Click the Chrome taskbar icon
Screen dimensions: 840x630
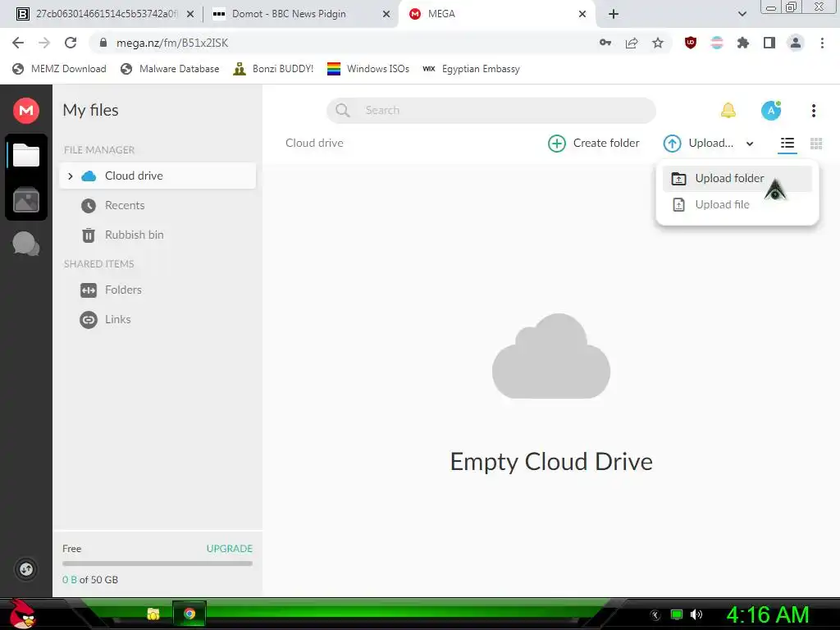[x=189, y=614]
